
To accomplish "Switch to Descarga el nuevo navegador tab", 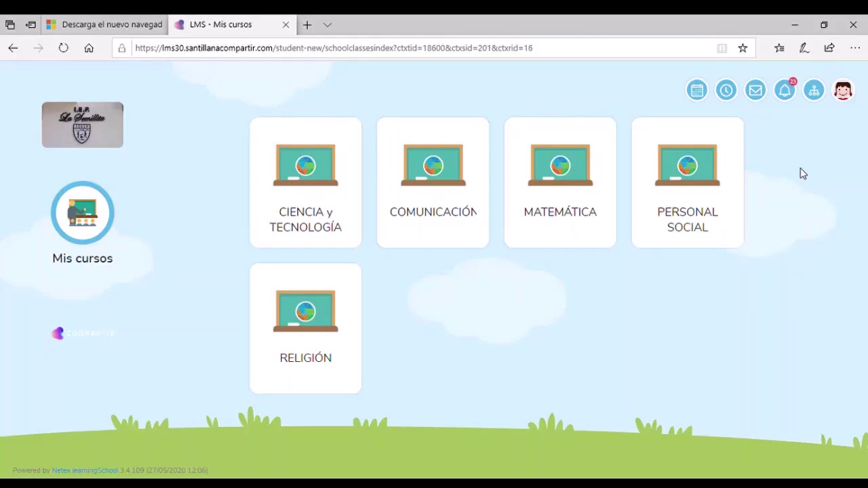I will click(x=104, y=24).
